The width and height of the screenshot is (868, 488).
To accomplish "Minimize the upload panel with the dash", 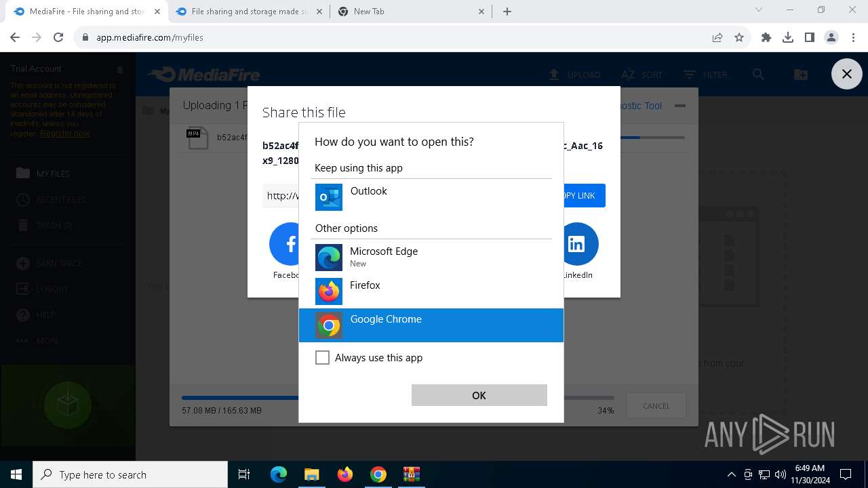I will tap(680, 106).
